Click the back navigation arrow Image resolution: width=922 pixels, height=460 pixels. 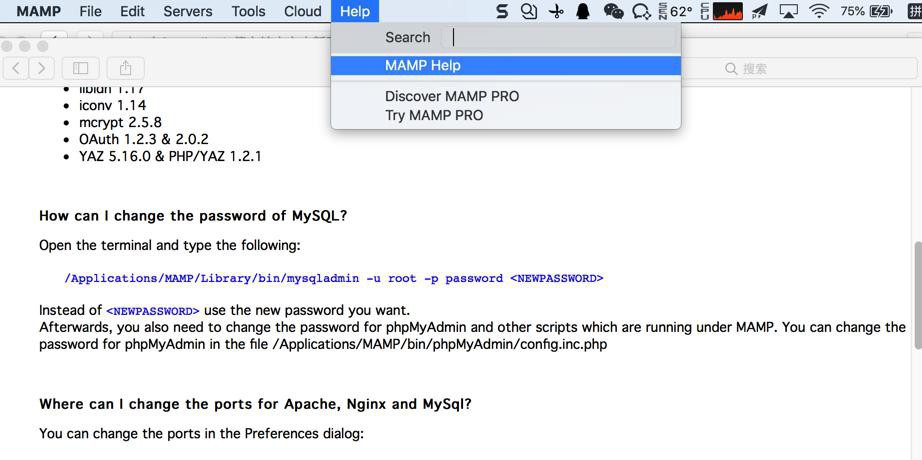[17, 68]
